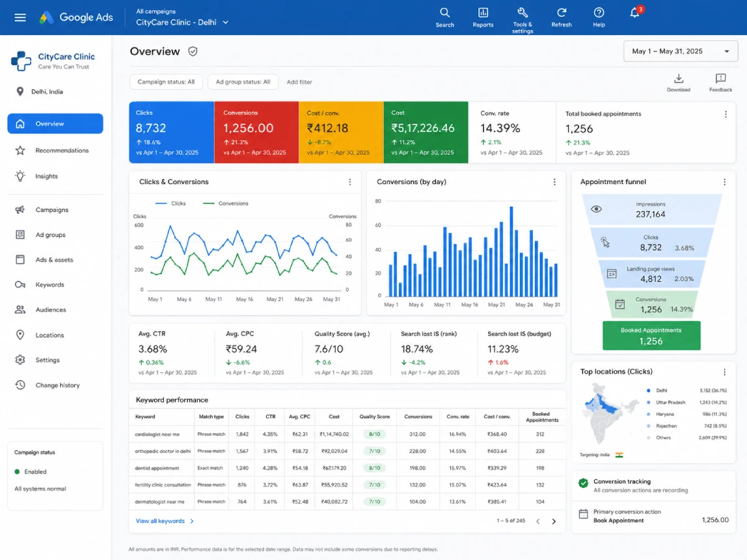Open Tools & settings wrench
The width and height of the screenshot is (747, 560).
[x=523, y=20]
